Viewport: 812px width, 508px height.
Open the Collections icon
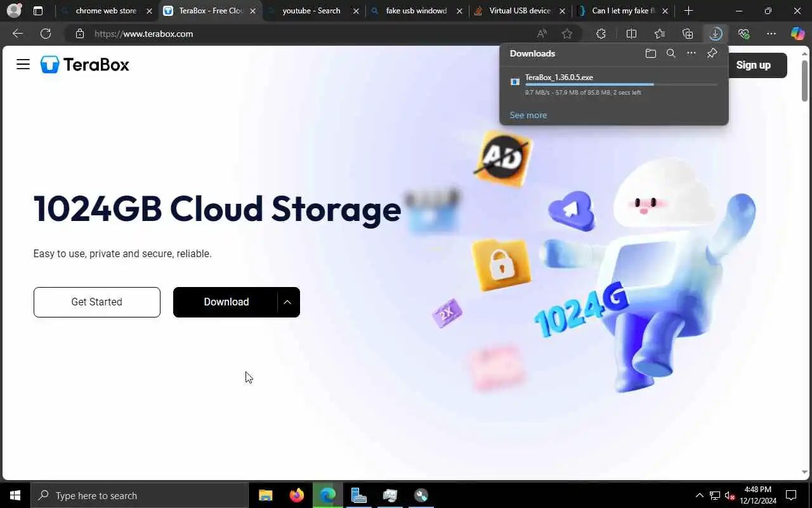click(x=688, y=34)
